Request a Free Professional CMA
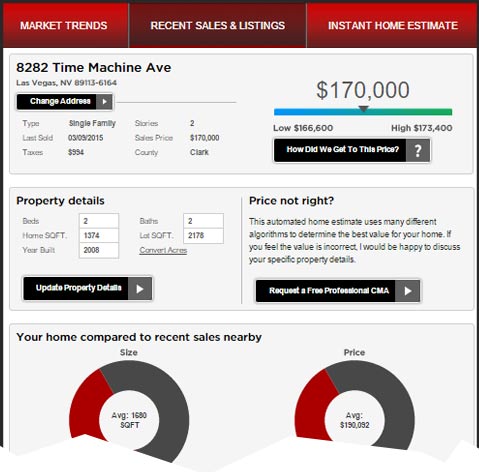Image resolution: width=479 pixels, height=472 pixels. [x=338, y=291]
